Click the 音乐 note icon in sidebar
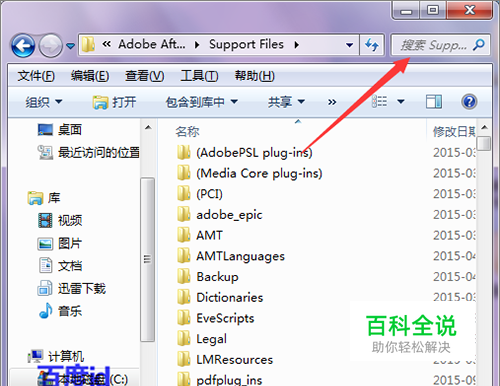500x386 pixels. tap(46, 310)
